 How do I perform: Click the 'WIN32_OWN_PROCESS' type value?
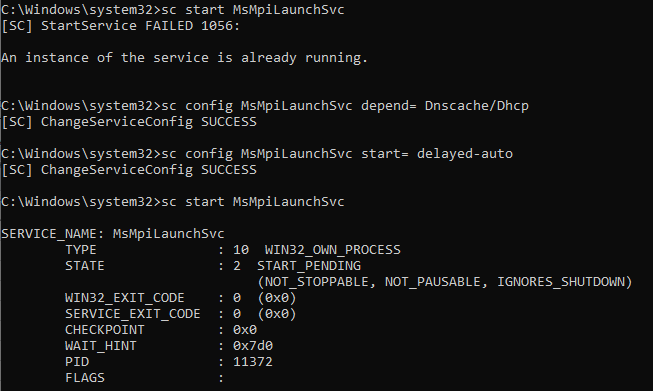[x=333, y=249]
